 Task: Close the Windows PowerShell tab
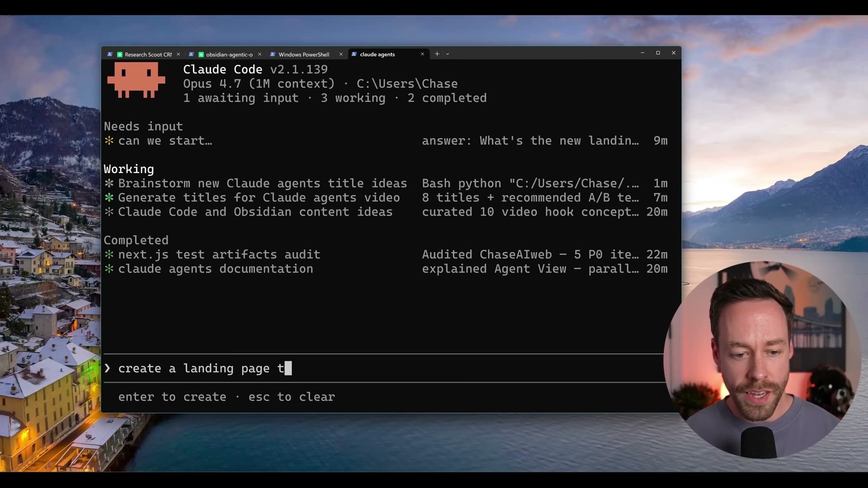[x=341, y=54]
